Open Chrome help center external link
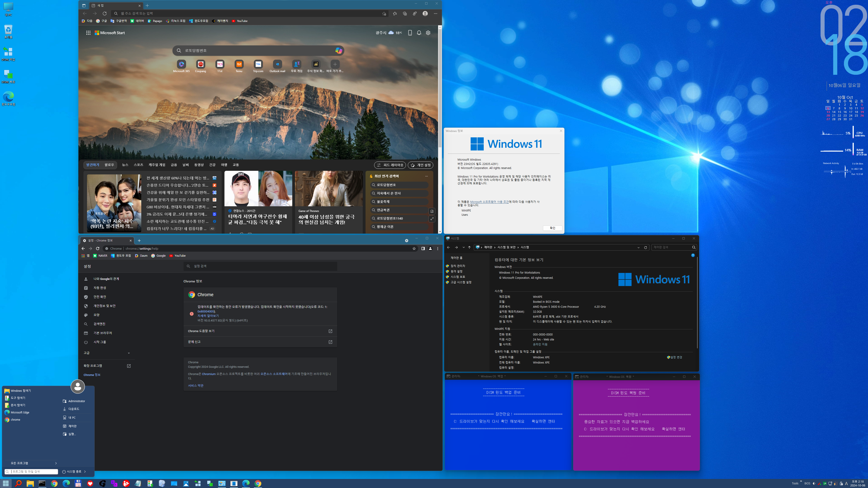The image size is (868, 488). [x=330, y=331]
